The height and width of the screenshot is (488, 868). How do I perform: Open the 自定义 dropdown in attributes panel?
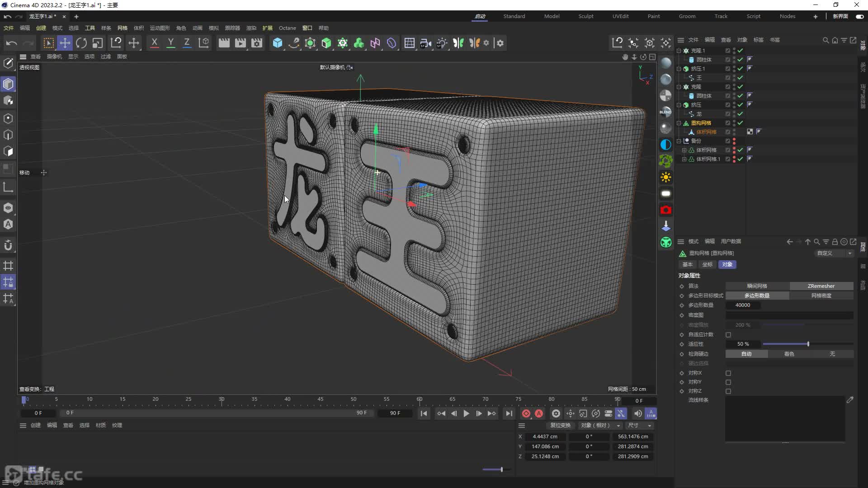(x=834, y=253)
